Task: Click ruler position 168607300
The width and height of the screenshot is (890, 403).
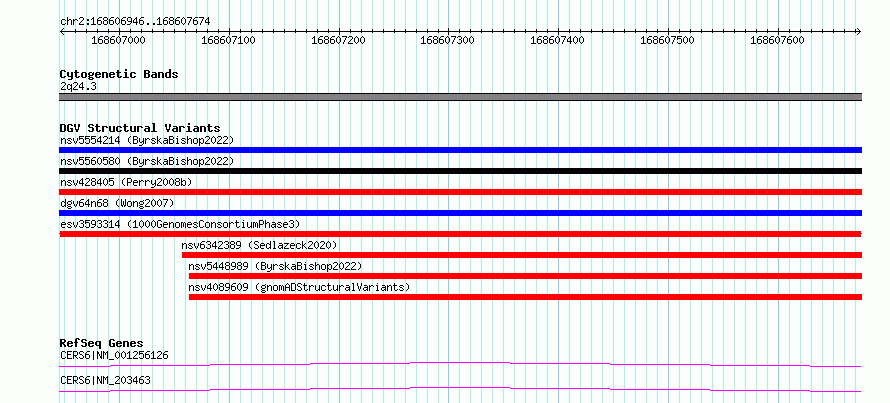Action: [x=448, y=40]
